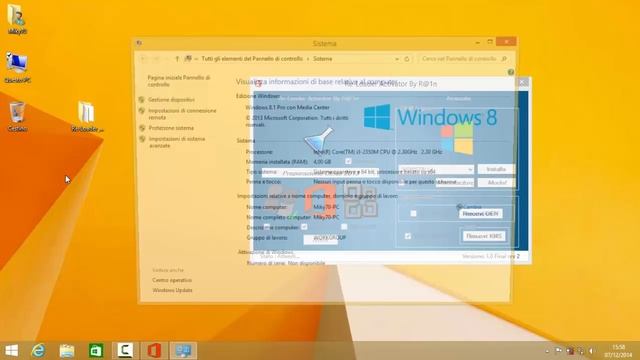Image resolution: width=640 pixels, height=360 pixels.
Task: Toggle the checkbox left of Rimuovi OEM
Action: [413, 213]
